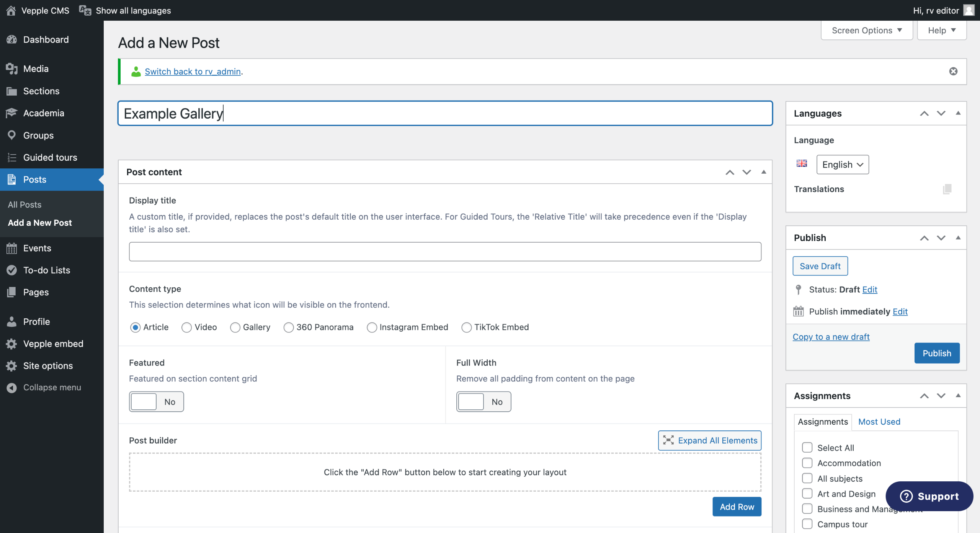Viewport: 980px width, 533px height.
Task: Click the Events calendar icon in sidebar
Action: click(x=11, y=248)
